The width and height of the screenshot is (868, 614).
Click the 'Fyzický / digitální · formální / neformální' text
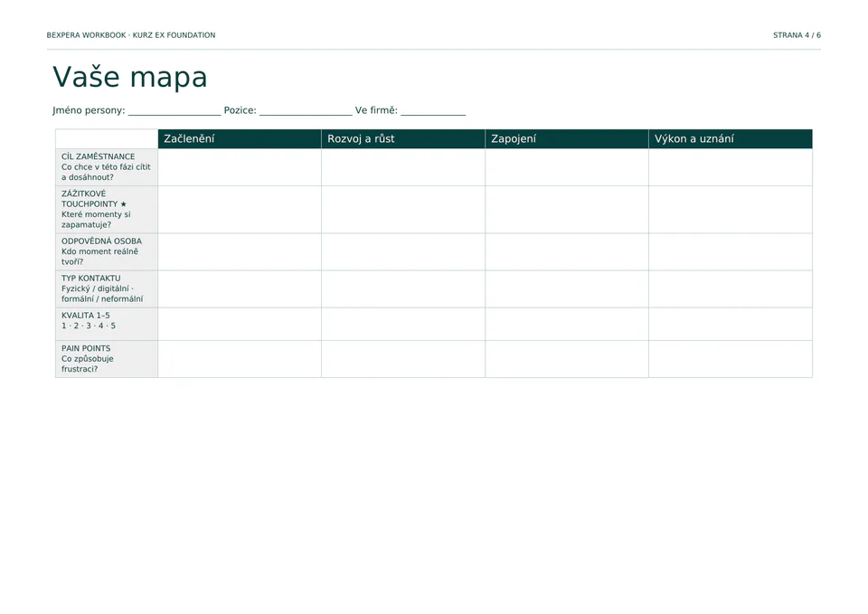click(x=102, y=293)
